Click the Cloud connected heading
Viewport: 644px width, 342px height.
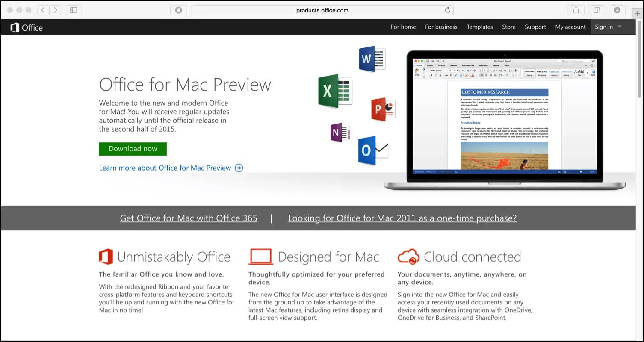(x=473, y=257)
